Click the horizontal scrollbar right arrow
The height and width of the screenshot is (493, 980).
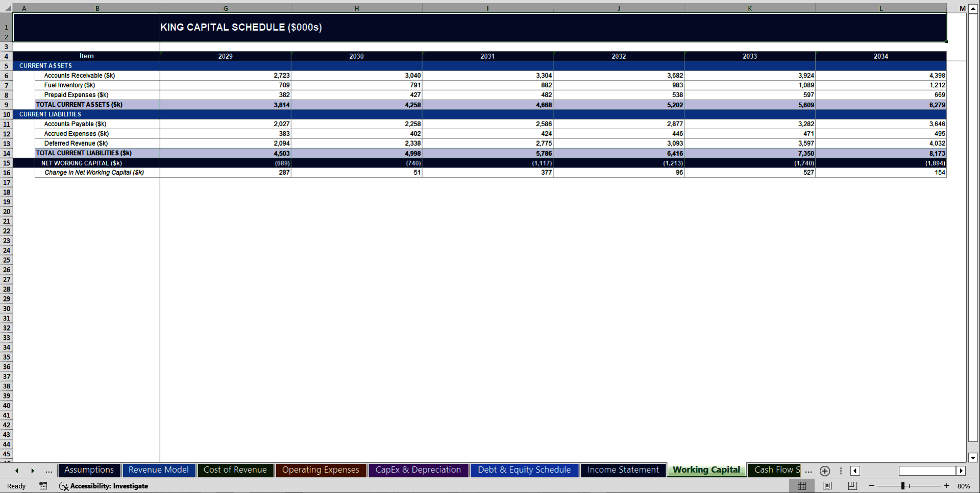[962, 471]
